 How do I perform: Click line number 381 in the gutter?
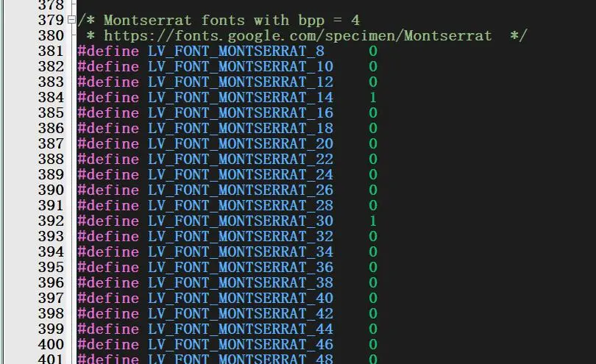click(x=51, y=51)
